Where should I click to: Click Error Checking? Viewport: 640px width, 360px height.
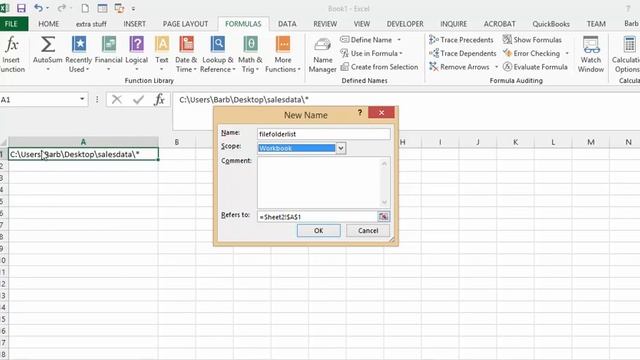(x=531, y=53)
